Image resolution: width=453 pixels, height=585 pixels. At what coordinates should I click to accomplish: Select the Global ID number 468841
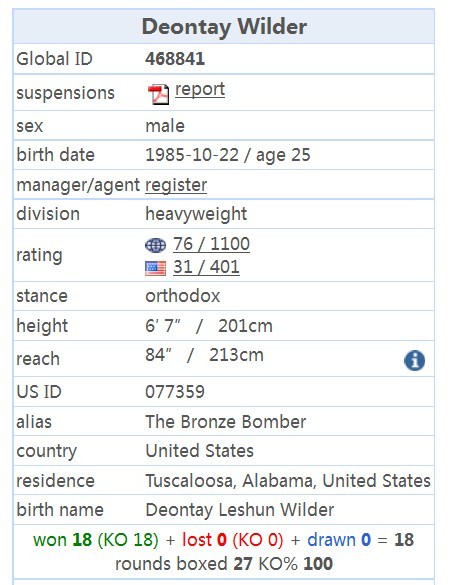pyautogui.click(x=175, y=59)
